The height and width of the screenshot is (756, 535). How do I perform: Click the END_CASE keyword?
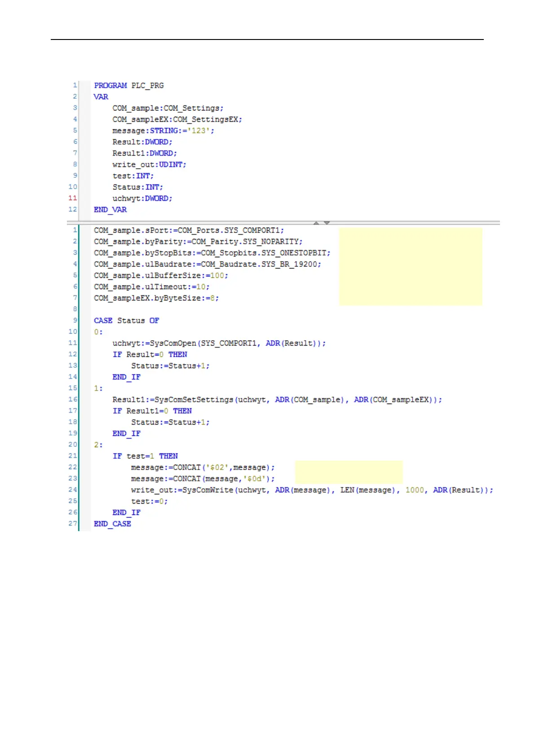[x=112, y=524]
